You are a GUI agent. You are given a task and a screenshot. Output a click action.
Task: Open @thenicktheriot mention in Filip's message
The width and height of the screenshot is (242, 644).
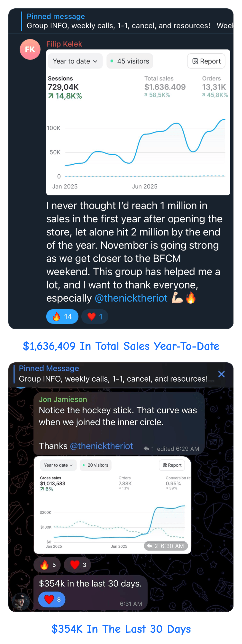click(131, 298)
